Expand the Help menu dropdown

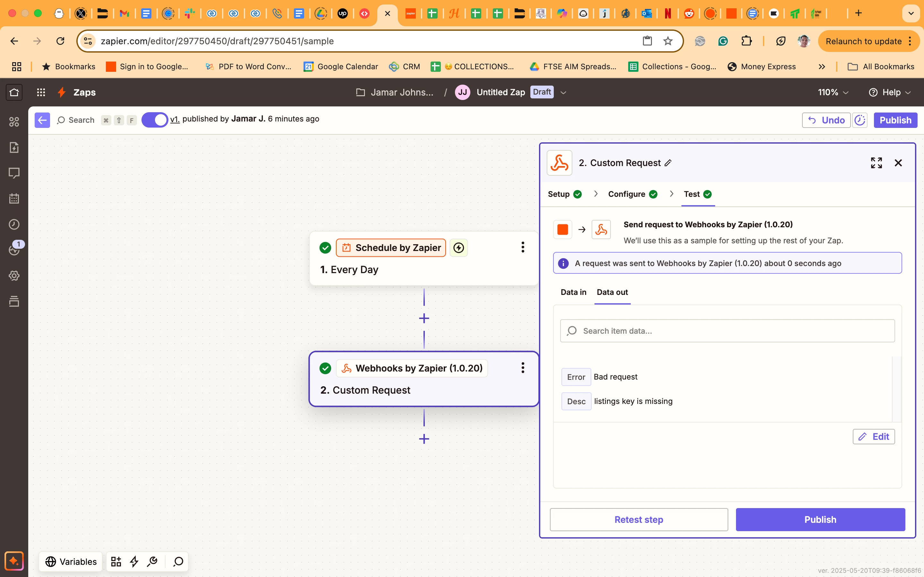pyautogui.click(x=890, y=92)
